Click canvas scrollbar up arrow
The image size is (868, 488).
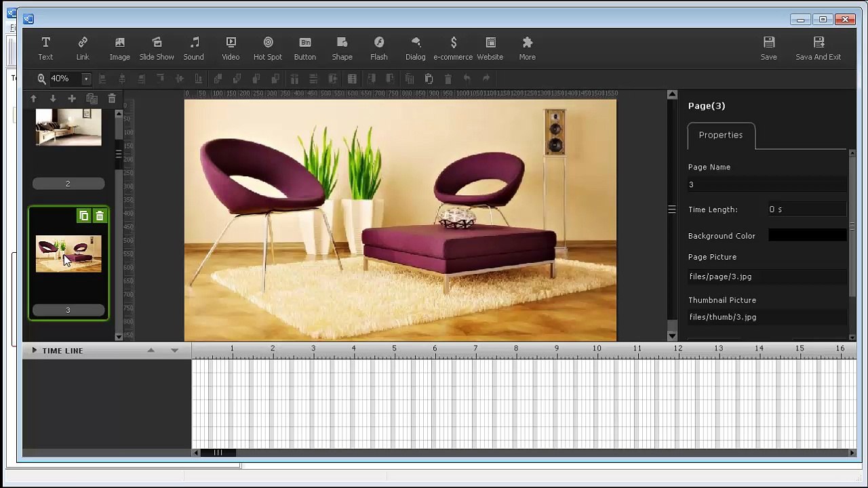[x=672, y=95]
